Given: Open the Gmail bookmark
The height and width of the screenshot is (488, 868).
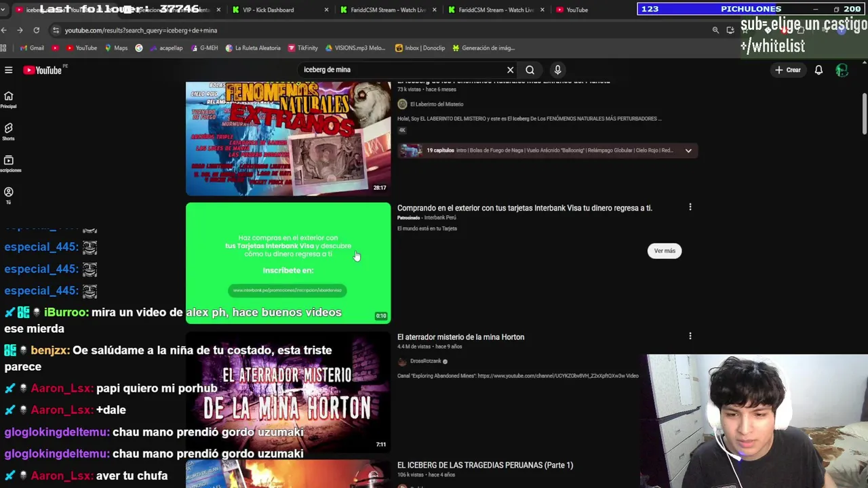Looking at the screenshot, I should 32,47.
